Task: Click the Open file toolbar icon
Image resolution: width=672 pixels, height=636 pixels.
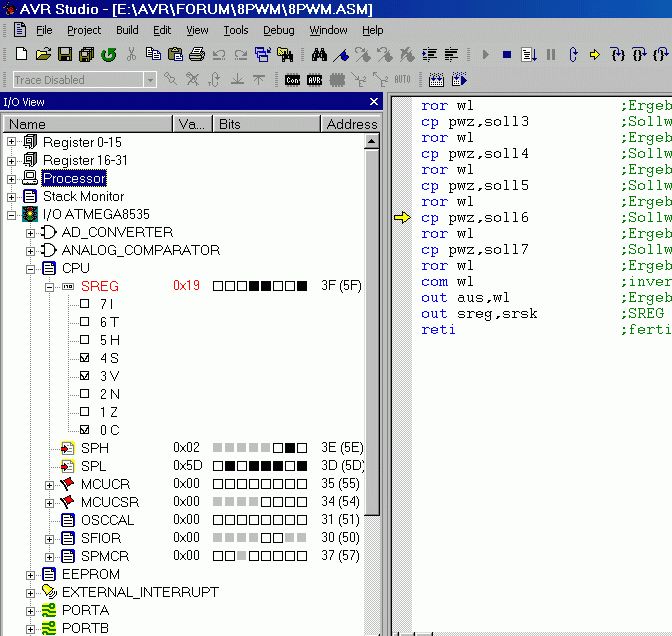Action: click(43, 54)
